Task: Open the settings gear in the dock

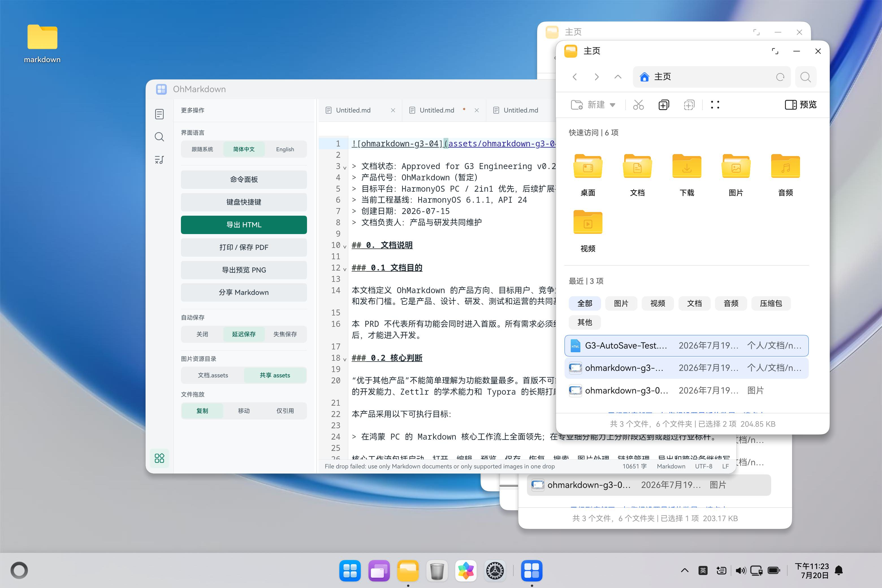Action: pyautogui.click(x=495, y=571)
